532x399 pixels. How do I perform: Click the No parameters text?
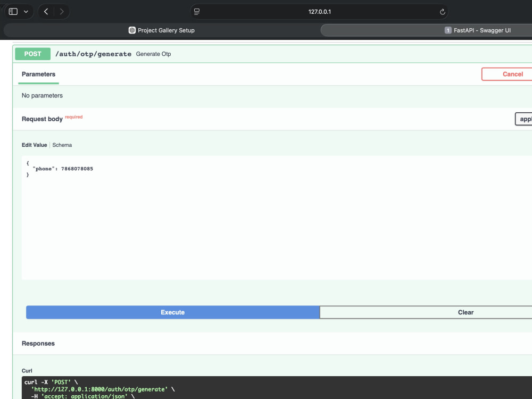click(42, 96)
